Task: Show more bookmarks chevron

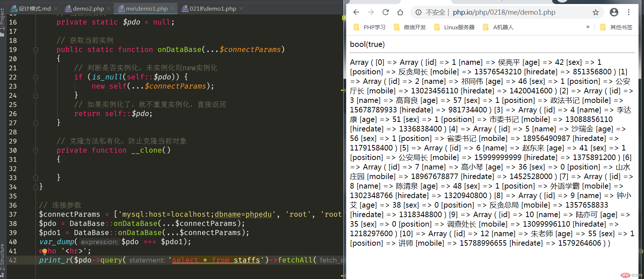Action: (x=588, y=27)
